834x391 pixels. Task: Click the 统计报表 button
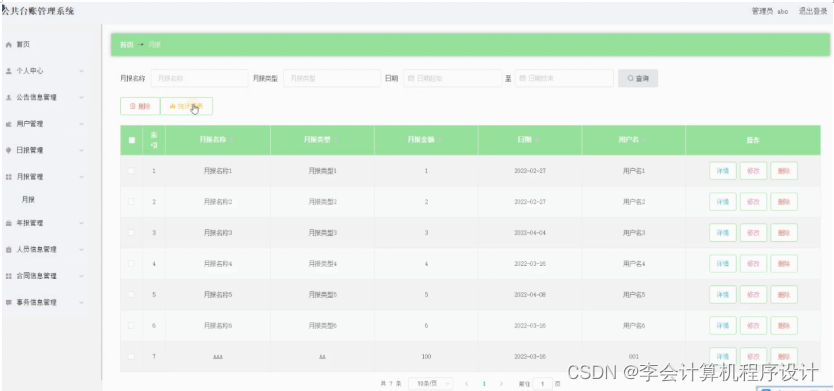tap(186, 106)
